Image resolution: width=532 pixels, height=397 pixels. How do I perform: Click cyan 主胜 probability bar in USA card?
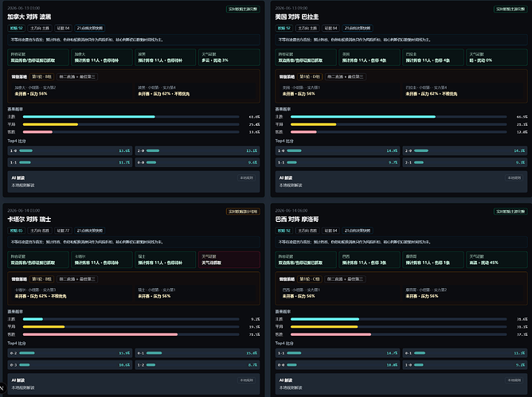tap(363, 117)
